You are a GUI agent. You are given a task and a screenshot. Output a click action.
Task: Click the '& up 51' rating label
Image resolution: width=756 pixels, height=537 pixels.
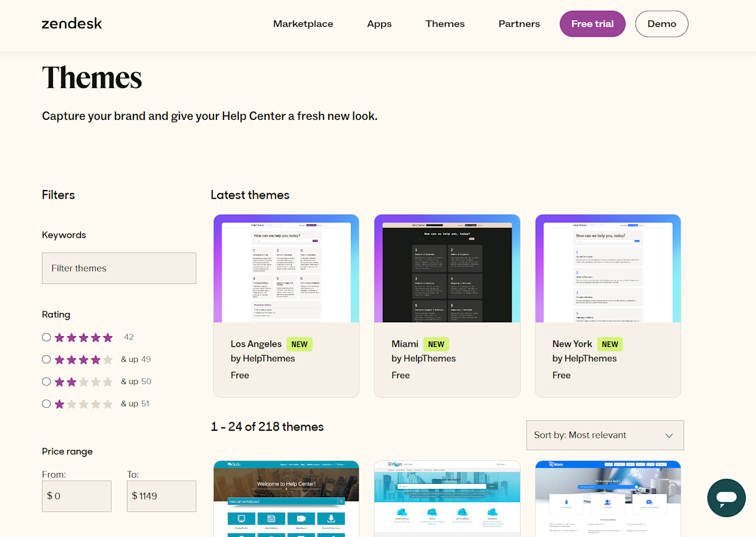tap(135, 404)
